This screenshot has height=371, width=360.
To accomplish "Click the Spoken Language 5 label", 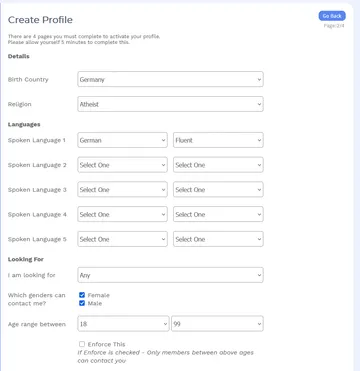I will (37, 239).
